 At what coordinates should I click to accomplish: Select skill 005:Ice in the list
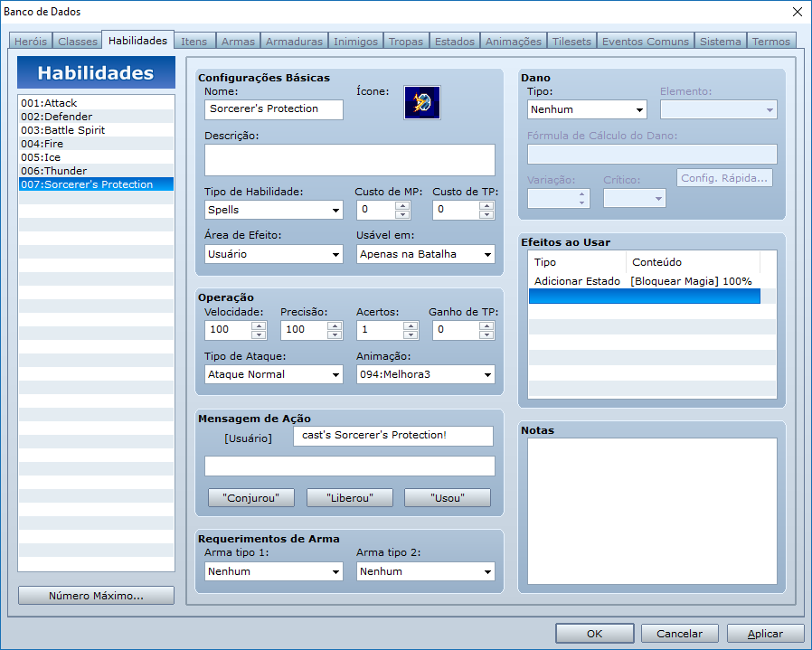coord(97,157)
